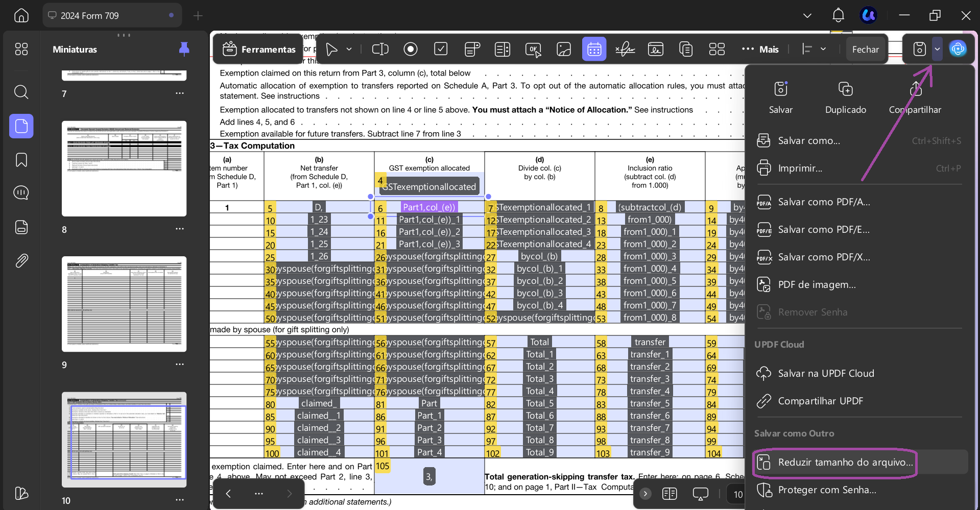980x510 pixels.
Task: Select Imprimir... menu entry
Action: coord(859,168)
